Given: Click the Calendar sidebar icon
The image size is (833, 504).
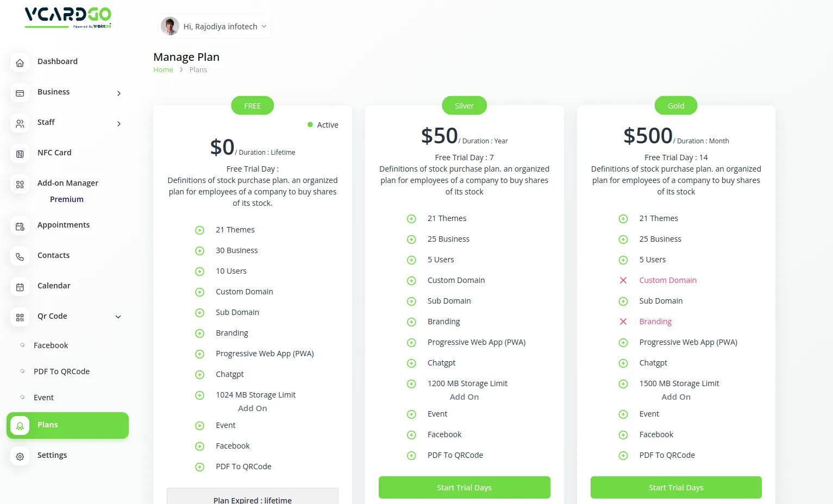Looking at the screenshot, I should [20, 287].
